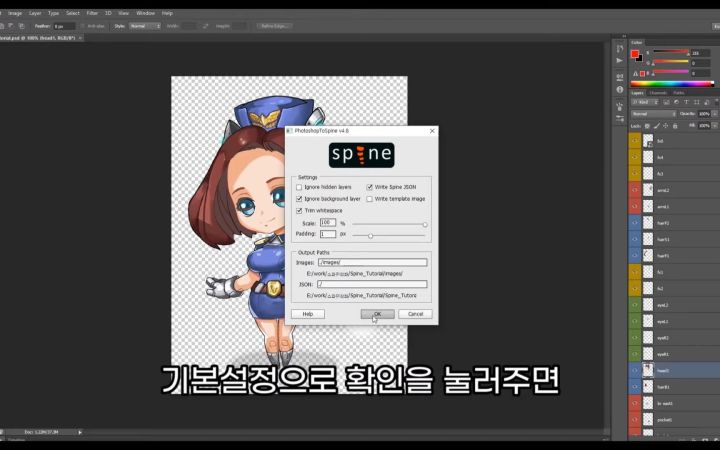Open the blend mode Normal dropdown
Screen dimensions: 720x450
[653, 114]
